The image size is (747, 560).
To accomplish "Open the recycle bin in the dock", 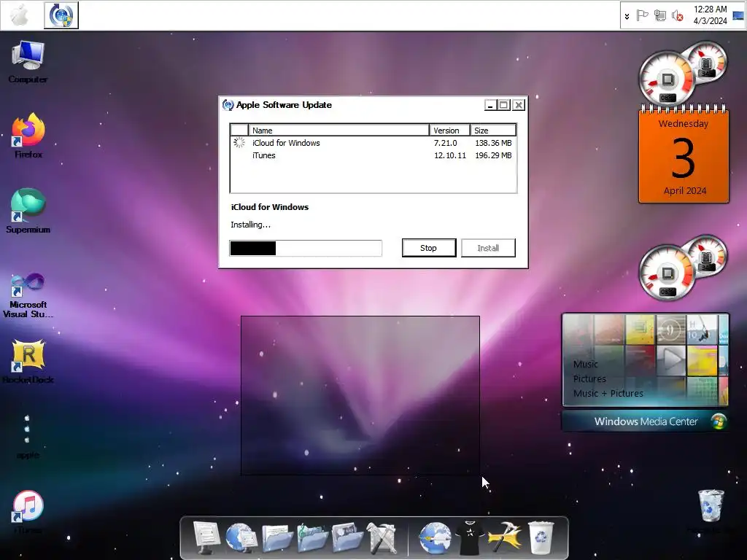I will pyautogui.click(x=541, y=537).
